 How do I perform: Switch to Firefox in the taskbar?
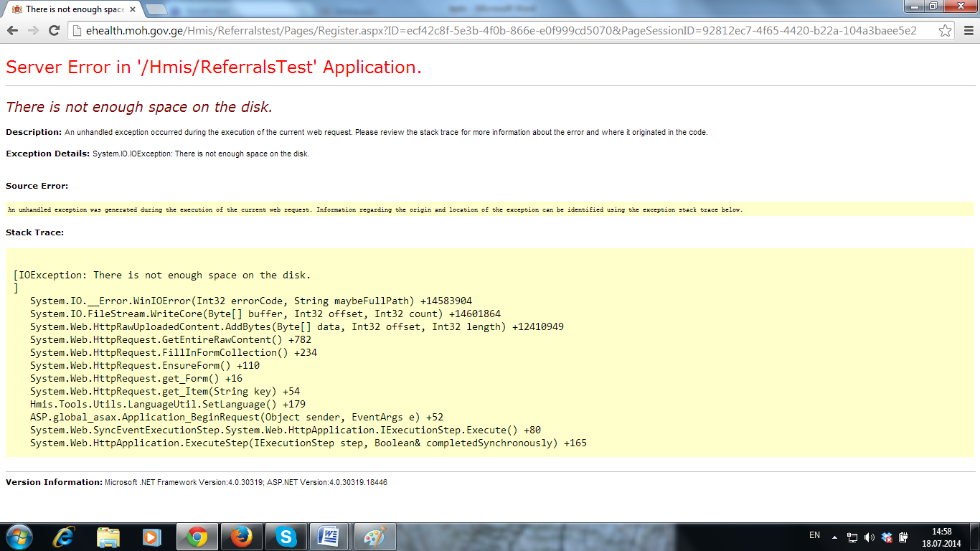[241, 537]
